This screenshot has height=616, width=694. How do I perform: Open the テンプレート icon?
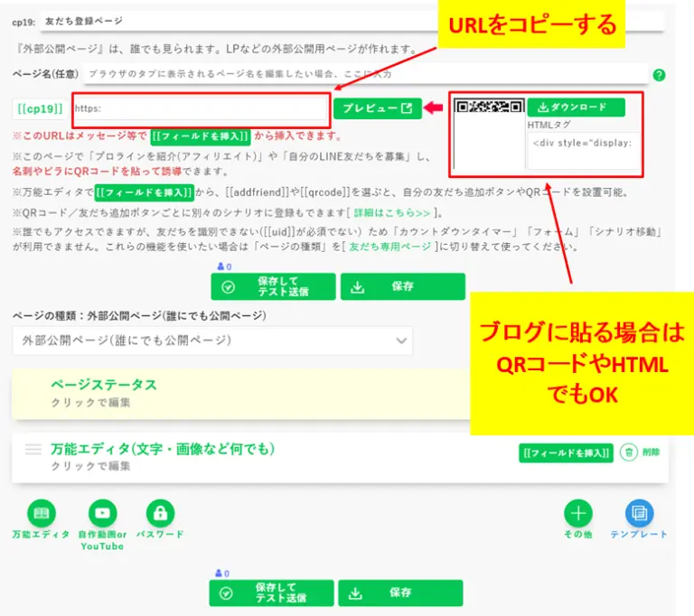coord(639,513)
